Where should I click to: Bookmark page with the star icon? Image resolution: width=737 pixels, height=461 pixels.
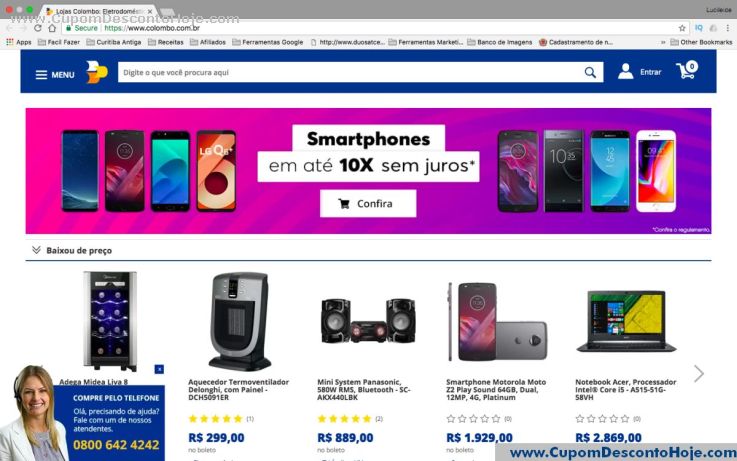tap(682, 28)
